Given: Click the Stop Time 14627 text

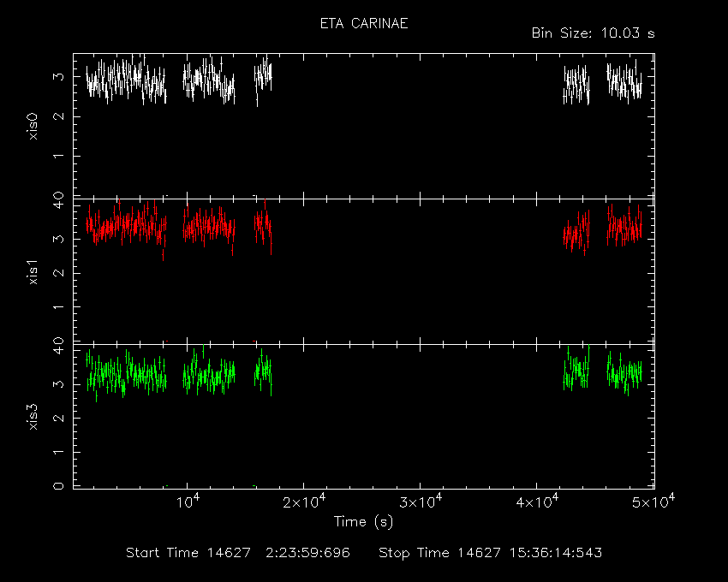Looking at the screenshot, I should (x=439, y=553).
